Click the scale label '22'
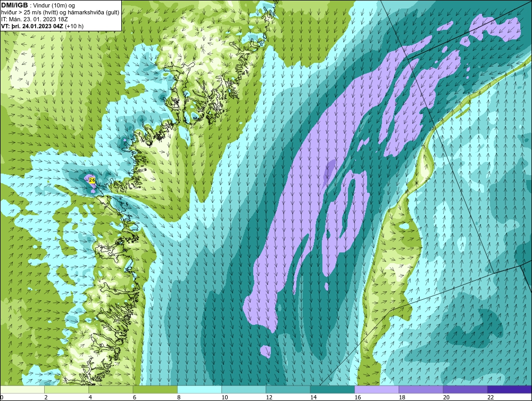 [x=491, y=397]
